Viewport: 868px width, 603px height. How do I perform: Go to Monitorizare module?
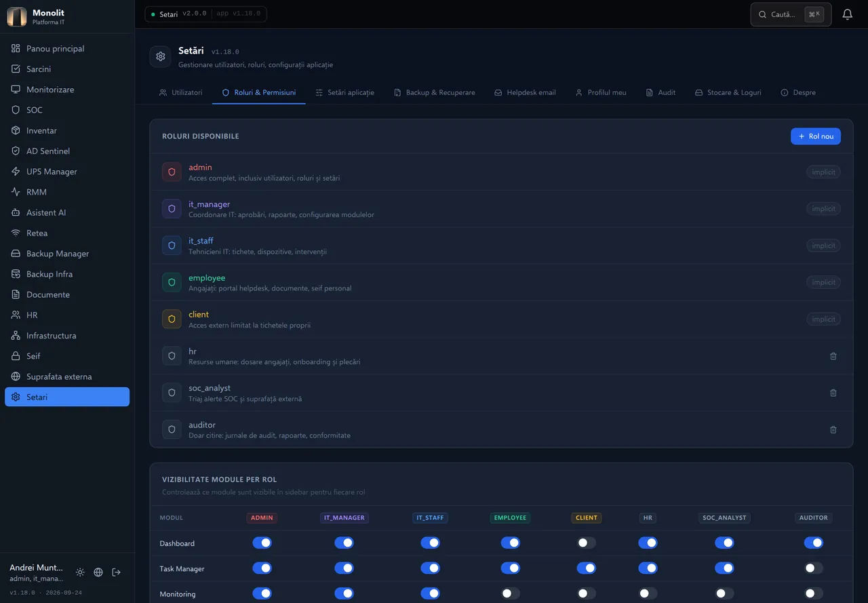point(67,90)
